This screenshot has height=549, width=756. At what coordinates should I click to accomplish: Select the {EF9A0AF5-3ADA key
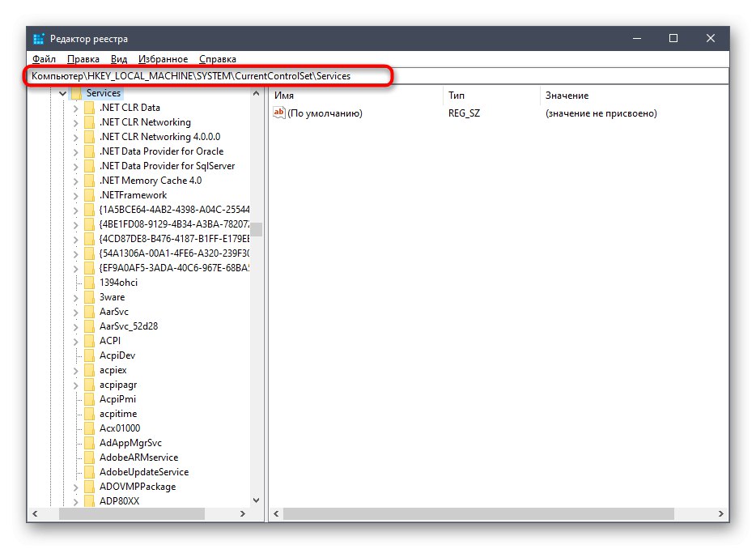tap(174, 268)
